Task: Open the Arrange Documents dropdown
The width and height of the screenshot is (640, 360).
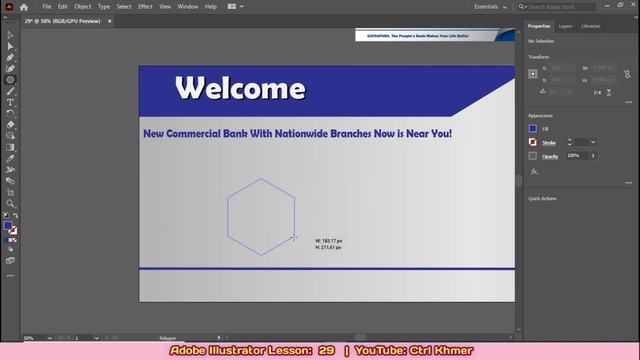Action: [x=236, y=7]
